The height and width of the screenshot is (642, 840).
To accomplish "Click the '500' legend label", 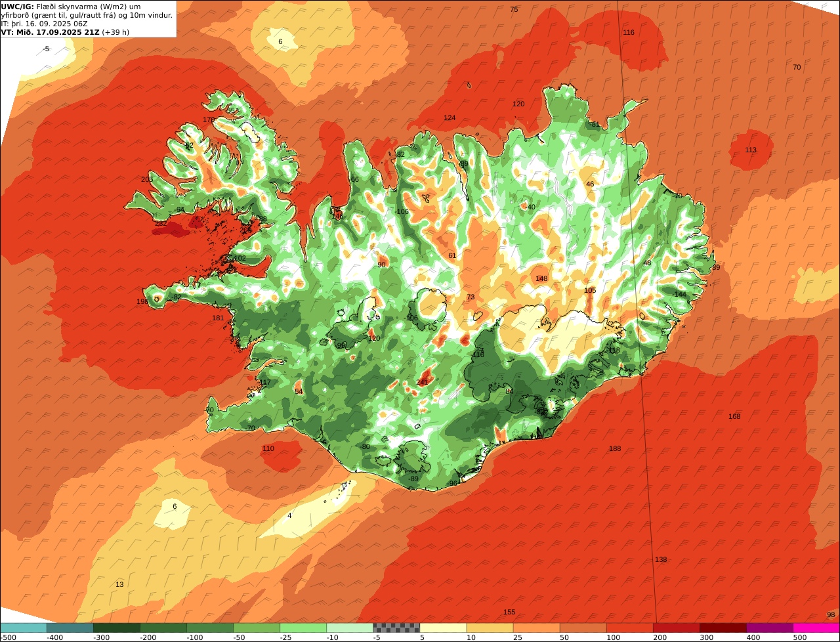I will coord(799,637).
